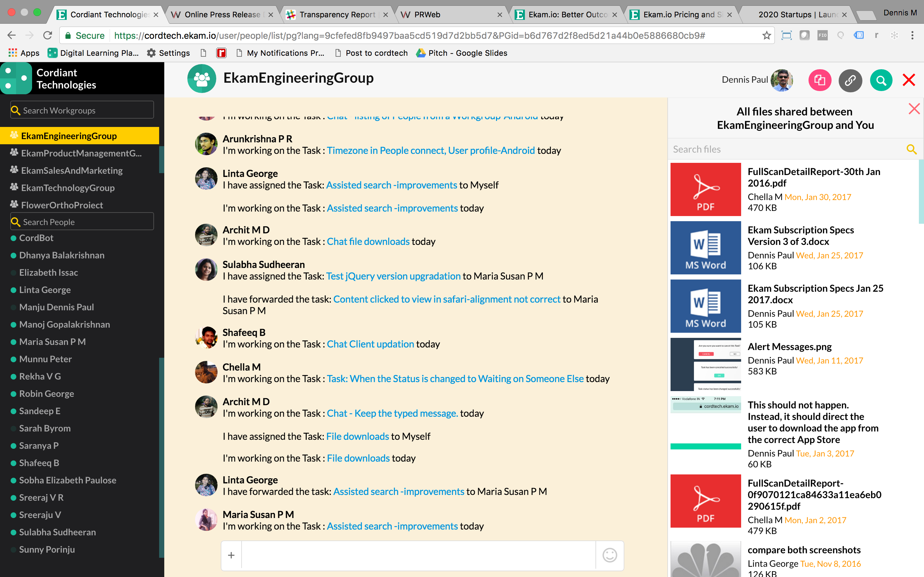Viewport: 924px width, 577px height.
Task: Select the EkamSalesAndMarketing workgroup
Action: coord(72,171)
